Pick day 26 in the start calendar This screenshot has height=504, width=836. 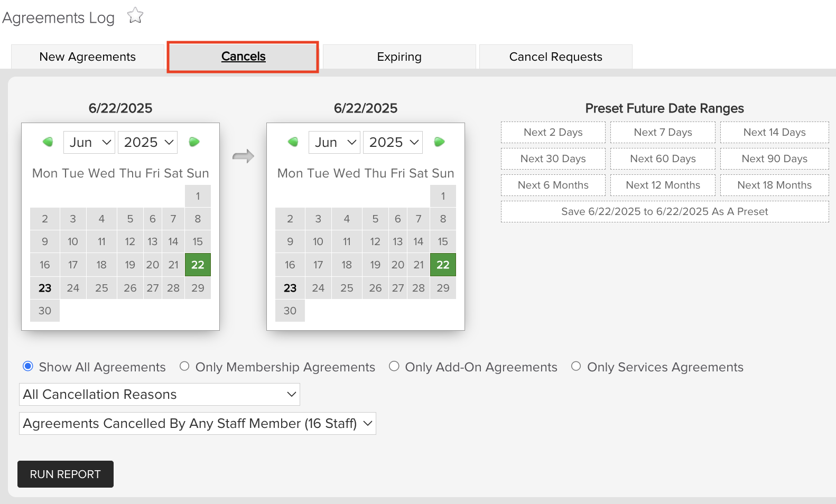coord(130,288)
